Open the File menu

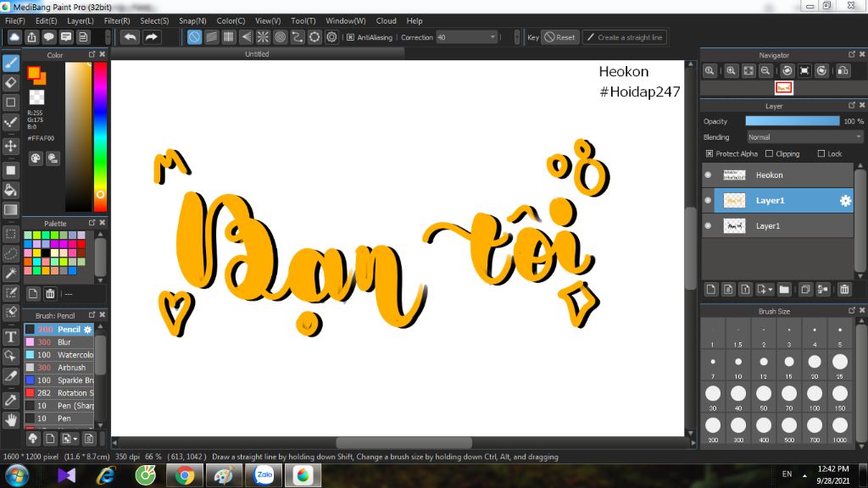tap(15, 20)
